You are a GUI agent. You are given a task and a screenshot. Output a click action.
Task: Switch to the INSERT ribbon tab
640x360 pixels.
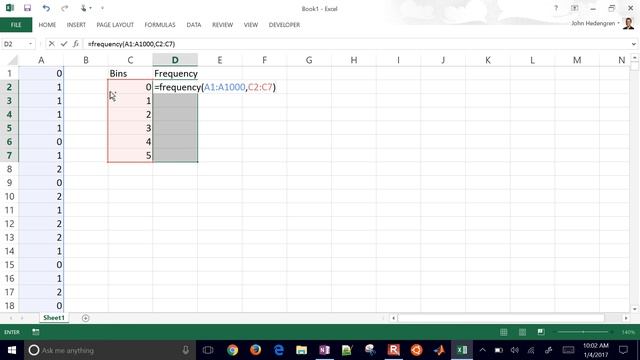pyautogui.click(x=76, y=25)
